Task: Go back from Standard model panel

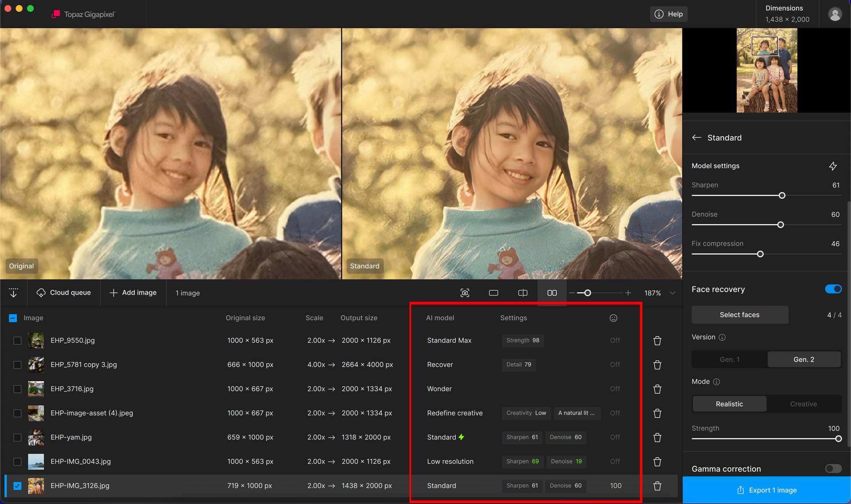Action: (696, 137)
